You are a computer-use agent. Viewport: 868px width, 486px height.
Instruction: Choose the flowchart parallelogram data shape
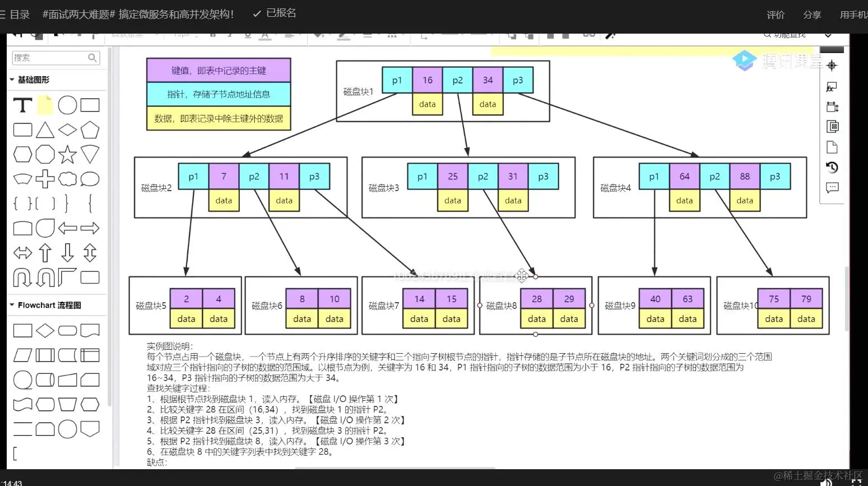click(22, 355)
